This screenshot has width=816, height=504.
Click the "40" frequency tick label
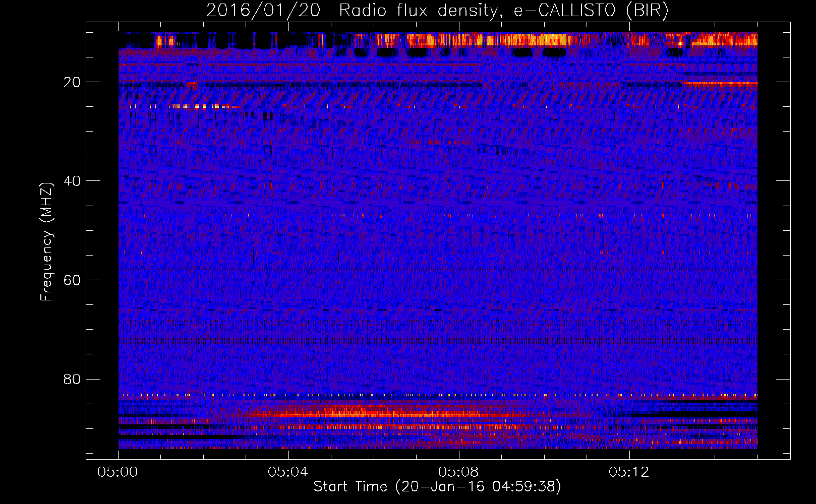coord(73,181)
